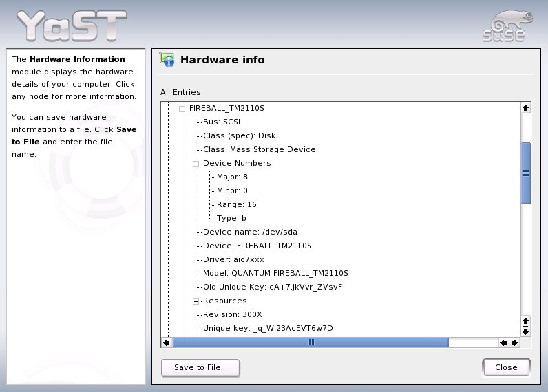
Task: Click the vertical scrollbar up arrow above the bottom arrow
Action: pos(526,320)
